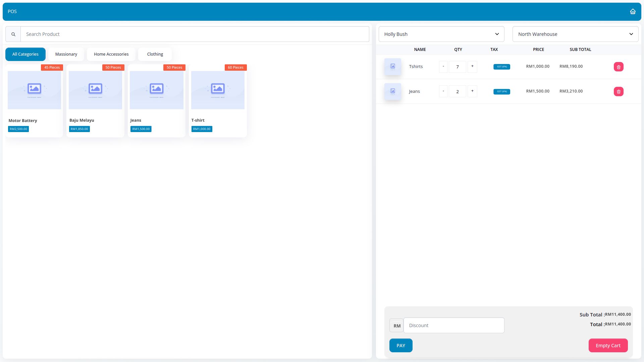The height and width of the screenshot is (362, 644).
Task: Click the home icon in header
Action: [x=633, y=11]
